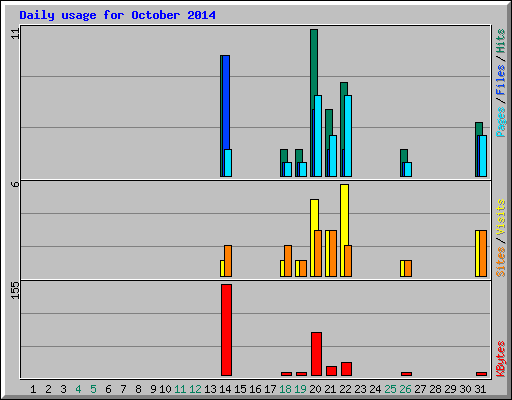The width and height of the screenshot is (512, 400).
Task: Click the y-axis value '6'
Action: [15, 184]
